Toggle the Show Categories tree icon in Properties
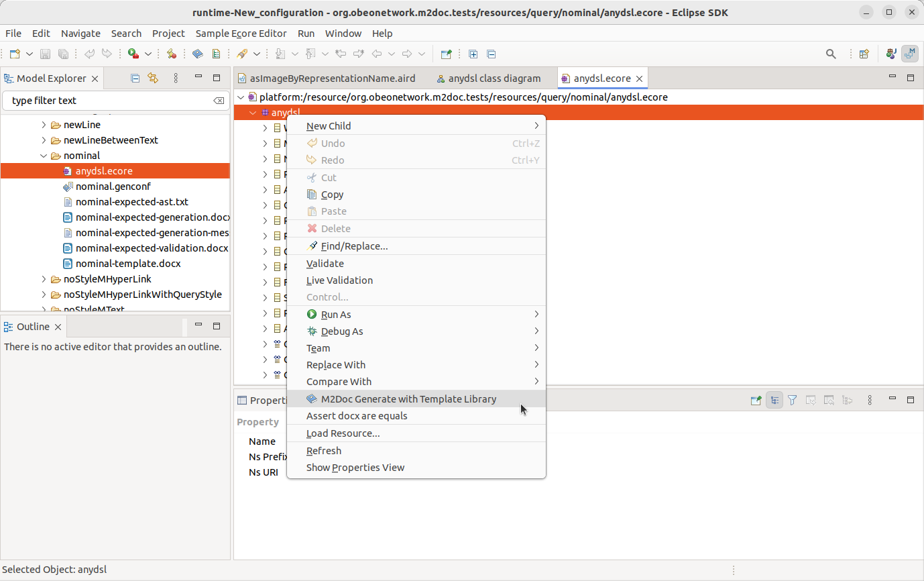The width and height of the screenshot is (924, 581). click(x=774, y=399)
